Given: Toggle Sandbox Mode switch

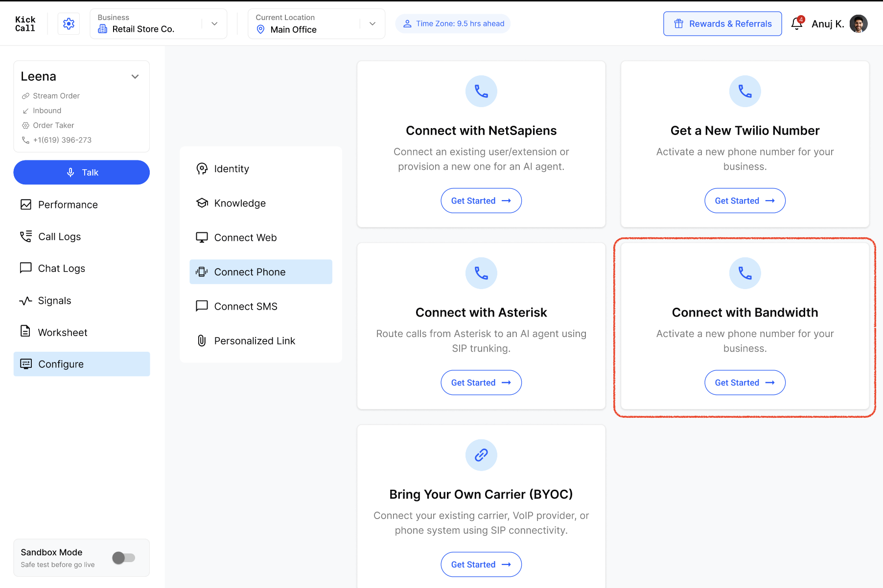Looking at the screenshot, I should click(x=124, y=558).
